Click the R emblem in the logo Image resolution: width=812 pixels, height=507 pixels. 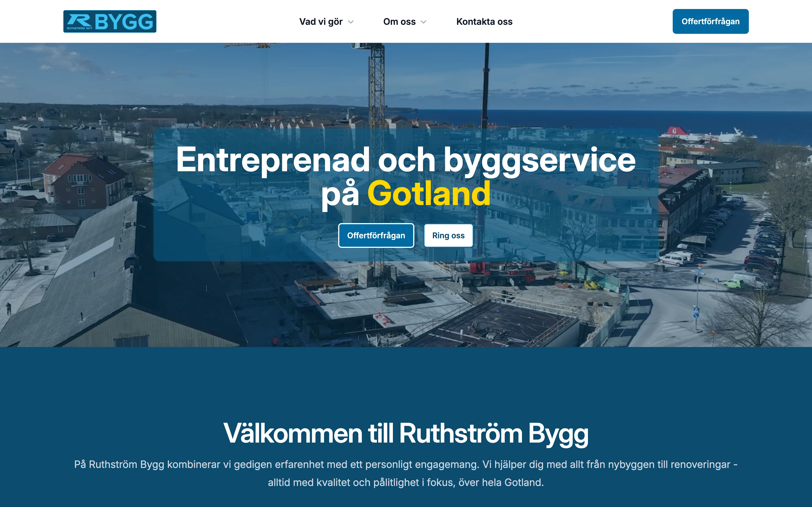click(x=79, y=20)
